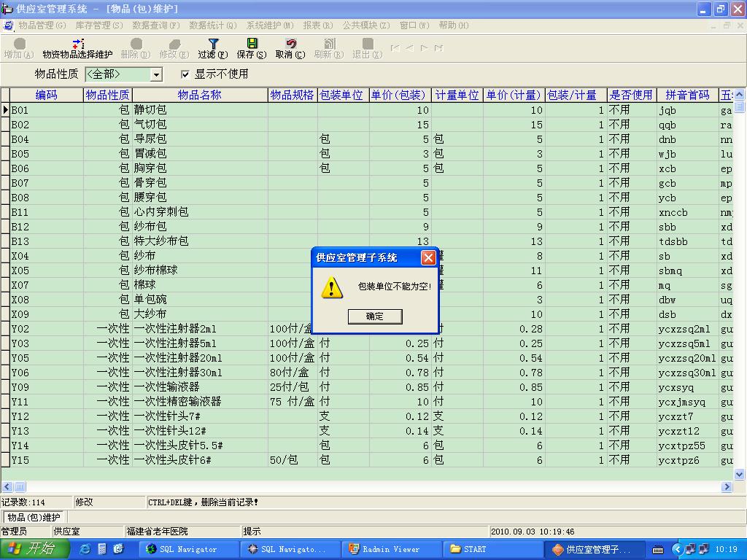Click the 刷新 (Refresh) toolbar icon
This screenshot has height=560, width=747.
click(329, 49)
